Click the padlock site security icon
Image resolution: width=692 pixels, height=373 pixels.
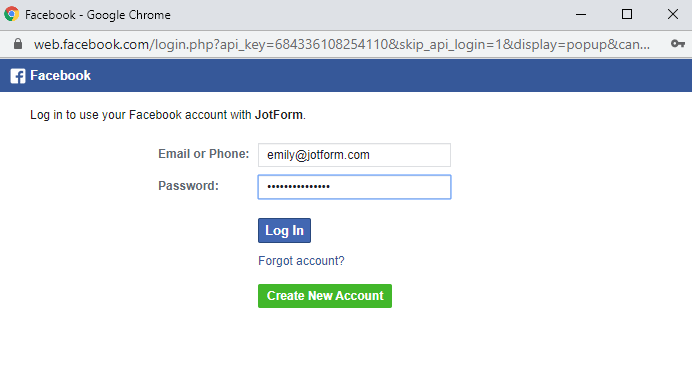[18, 44]
